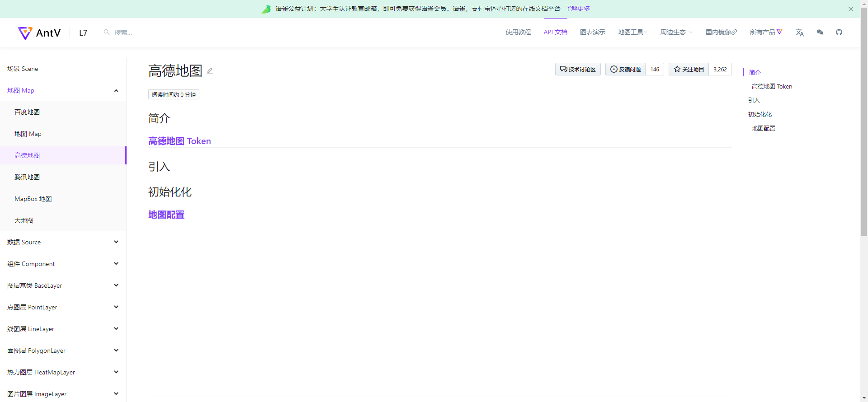
Task: Click the 技术讨论区 button
Action: click(578, 69)
